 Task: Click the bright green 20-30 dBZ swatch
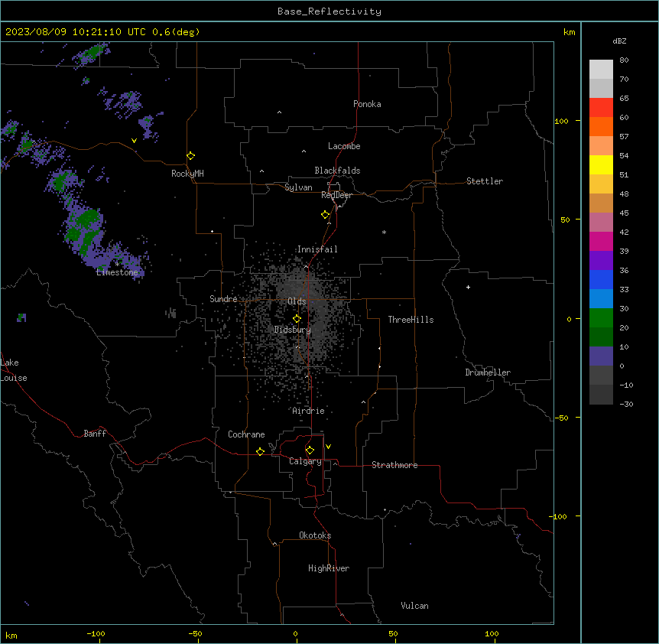coord(601,318)
